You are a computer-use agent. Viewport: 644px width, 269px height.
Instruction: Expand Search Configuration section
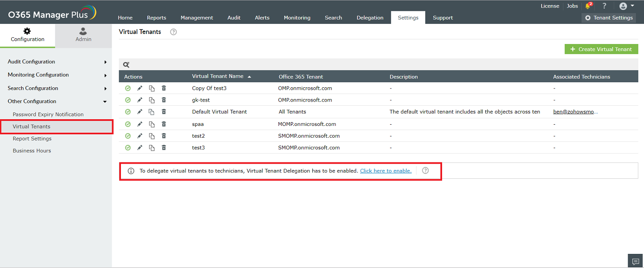tap(57, 88)
